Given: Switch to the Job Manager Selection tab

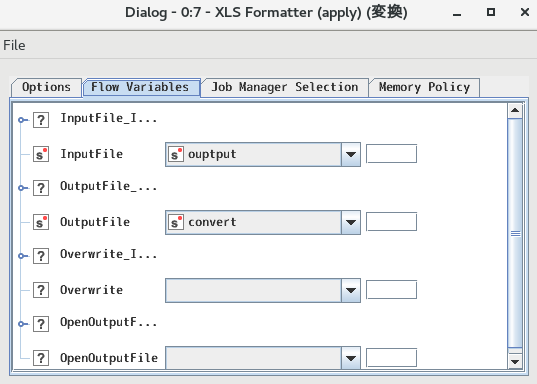Looking at the screenshot, I should (x=285, y=87).
